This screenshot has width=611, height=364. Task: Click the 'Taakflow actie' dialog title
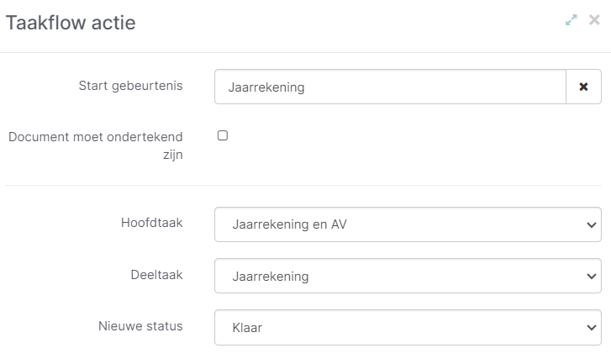click(x=71, y=23)
